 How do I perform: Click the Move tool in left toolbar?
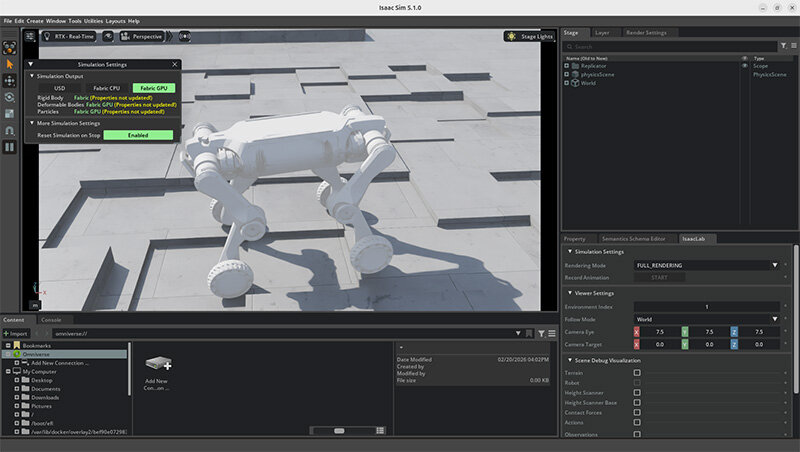click(9, 80)
